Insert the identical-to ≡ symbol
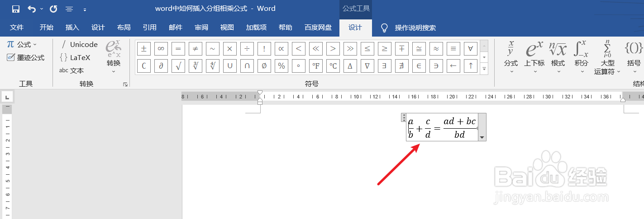Viewport: 644px width, 219px height. 453,48
